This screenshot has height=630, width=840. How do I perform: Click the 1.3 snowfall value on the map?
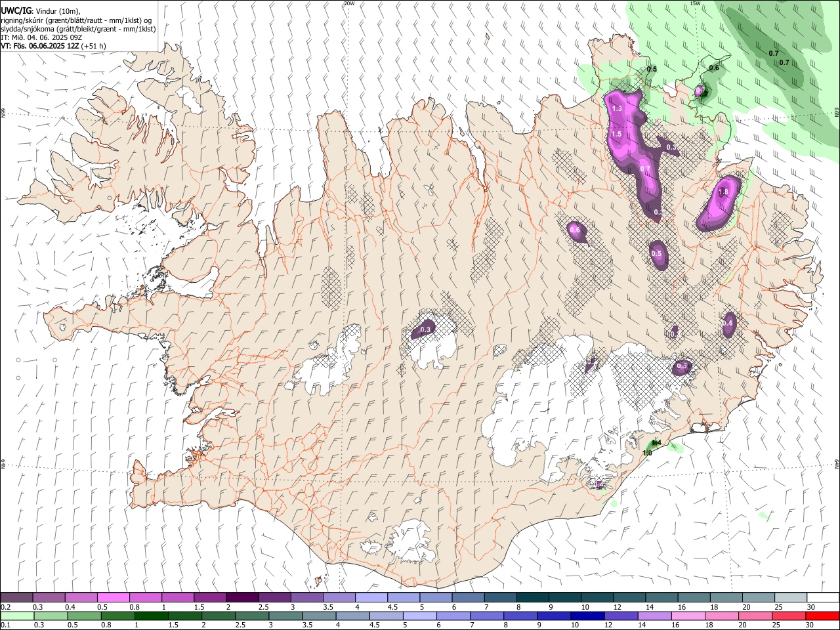click(x=617, y=108)
